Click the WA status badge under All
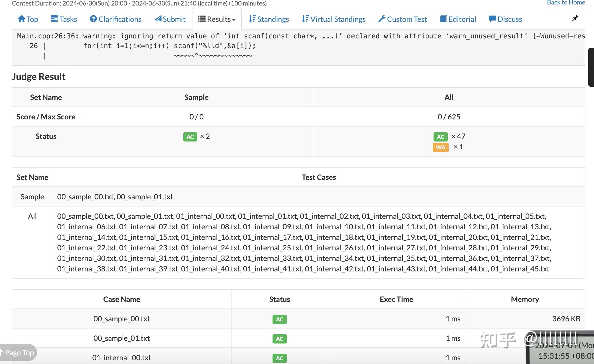This screenshot has height=364, width=594. (440, 147)
